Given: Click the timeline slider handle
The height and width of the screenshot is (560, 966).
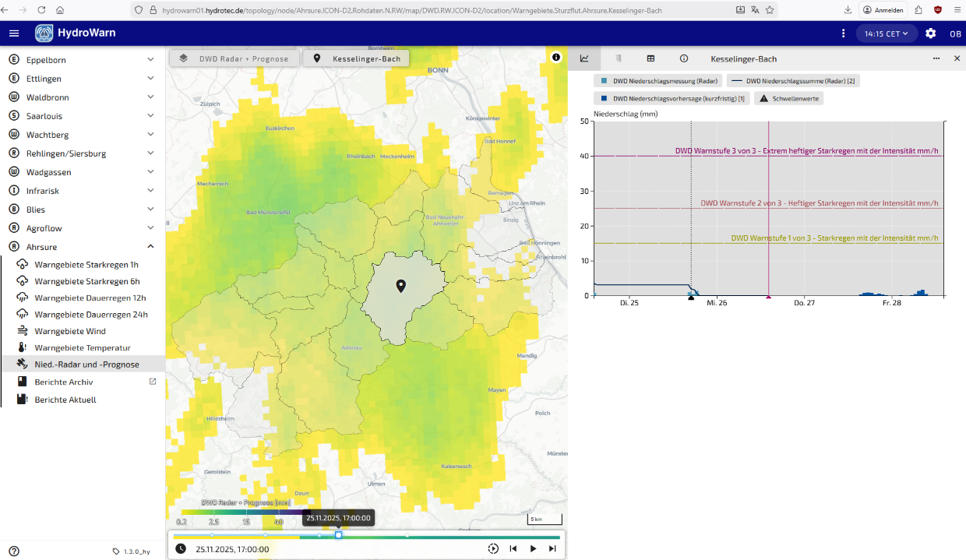Looking at the screenshot, I should click(x=339, y=536).
